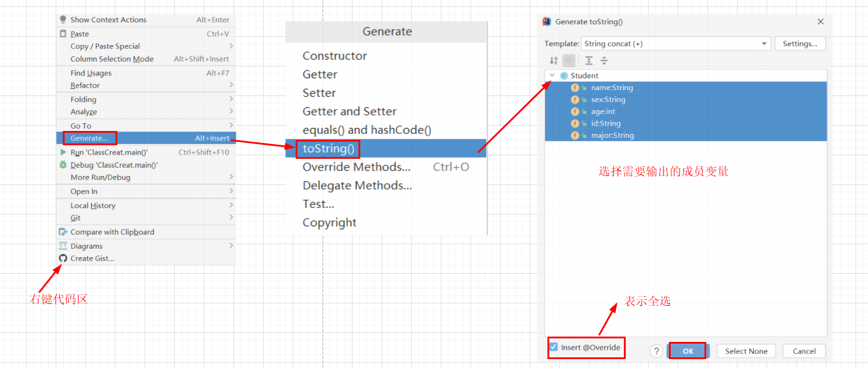Choose Copyright in the Generate menu
The height and width of the screenshot is (368, 868).
coord(386,223)
